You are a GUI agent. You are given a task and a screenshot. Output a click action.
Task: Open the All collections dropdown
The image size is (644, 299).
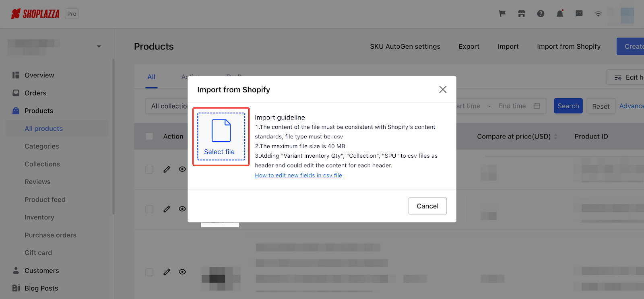pos(167,106)
